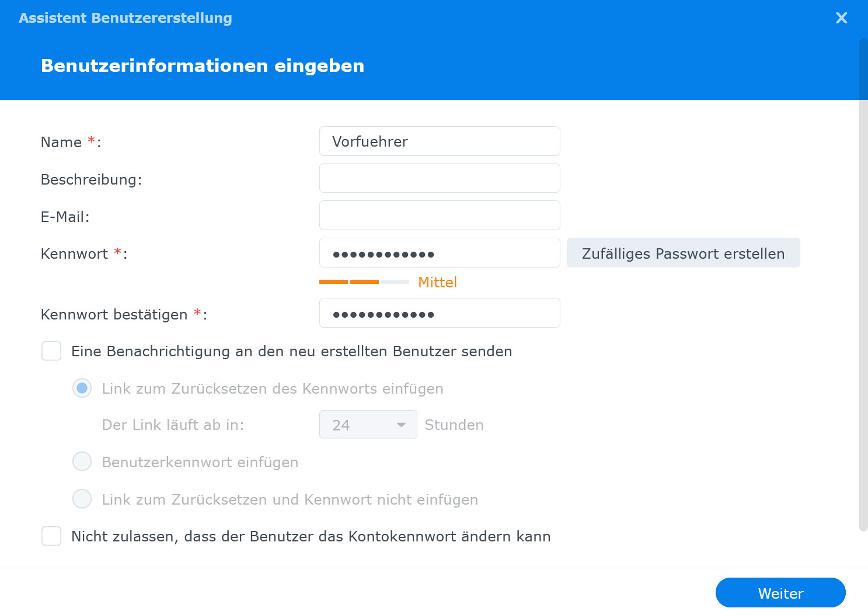Select the Kennwort password field
The image size is (868, 615).
pyautogui.click(x=440, y=253)
